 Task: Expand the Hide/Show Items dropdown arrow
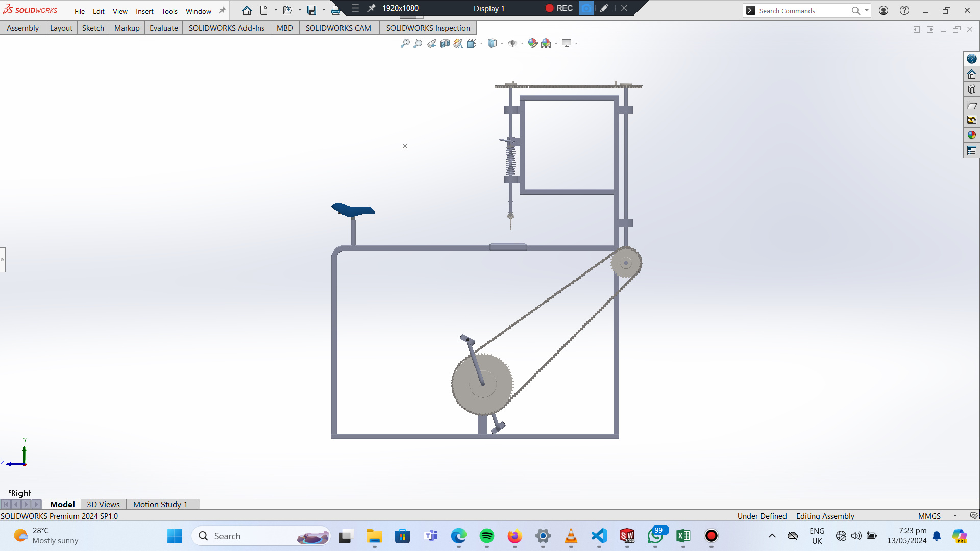pyautogui.click(x=522, y=44)
